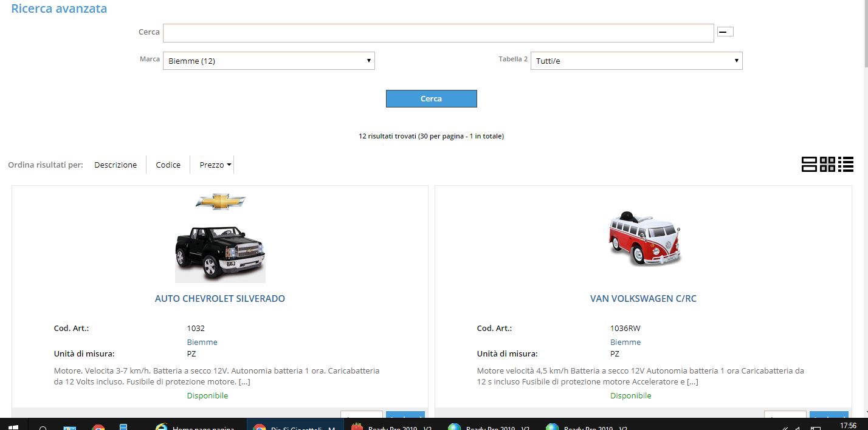868x430 pixels.
Task: Open the Marca dropdown showing Biemme (12)
Action: (x=269, y=61)
